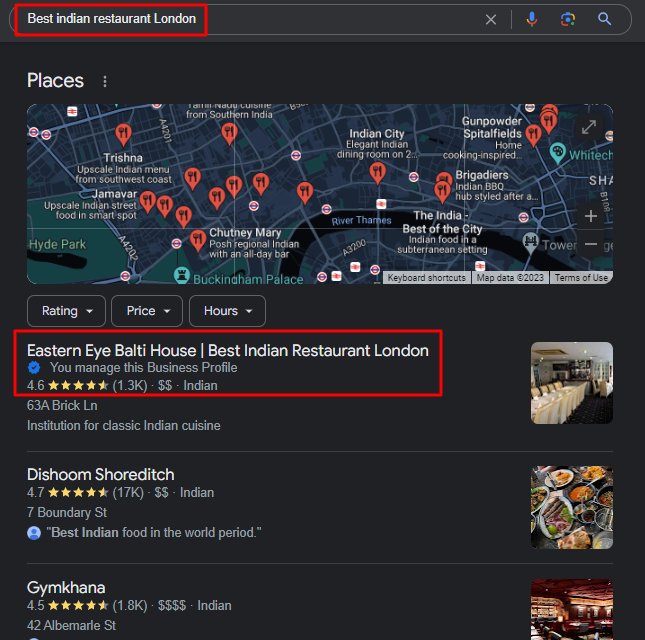The width and height of the screenshot is (645, 640).
Task: Open the map Terms of Use link
Action: (581, 278)
